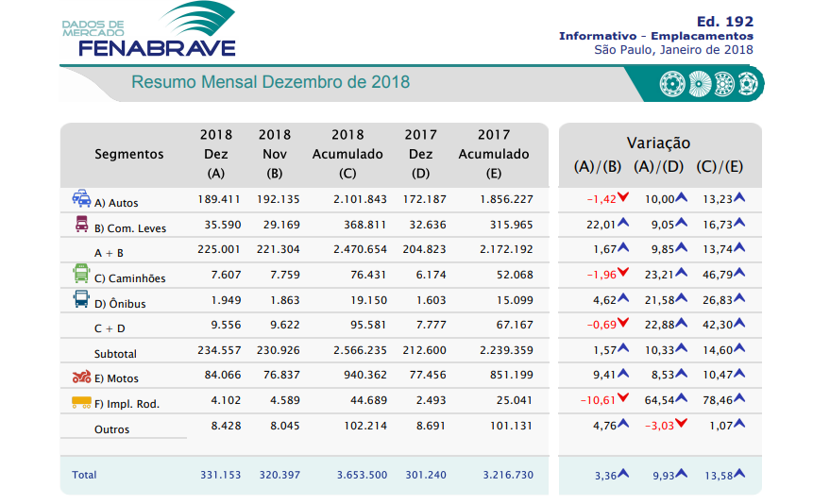Click the Resumo Mensal Dezembro de 2018 title
This screenshot has width=830, height=504.
pyautogui.click(x=270, y=82)
